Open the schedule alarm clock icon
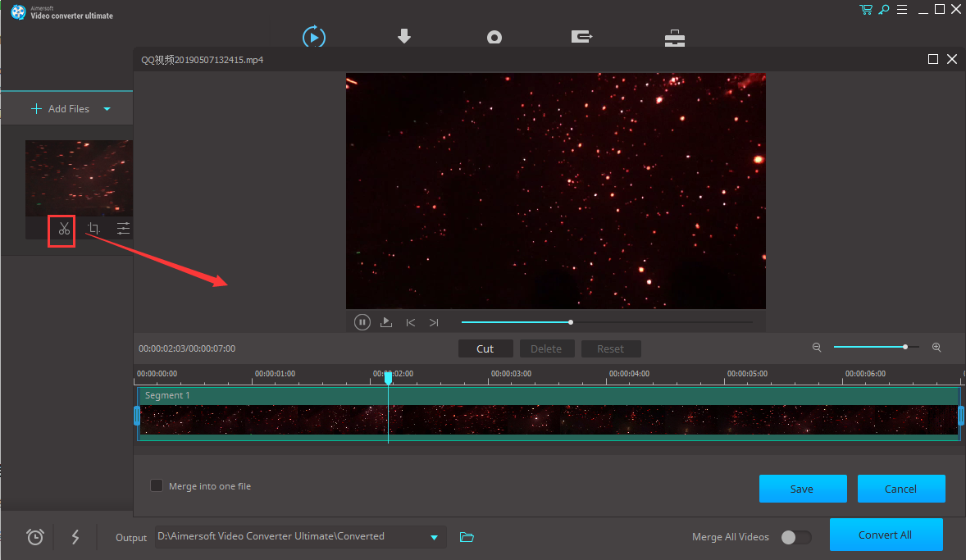This screenshot has height=560, width=966. click(35, 536)
